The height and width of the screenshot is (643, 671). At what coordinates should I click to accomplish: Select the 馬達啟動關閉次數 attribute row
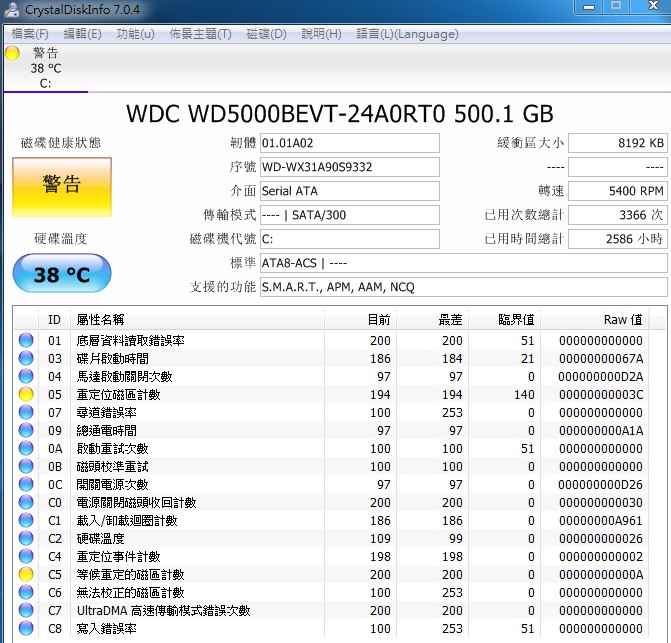(x=332, y=376)
